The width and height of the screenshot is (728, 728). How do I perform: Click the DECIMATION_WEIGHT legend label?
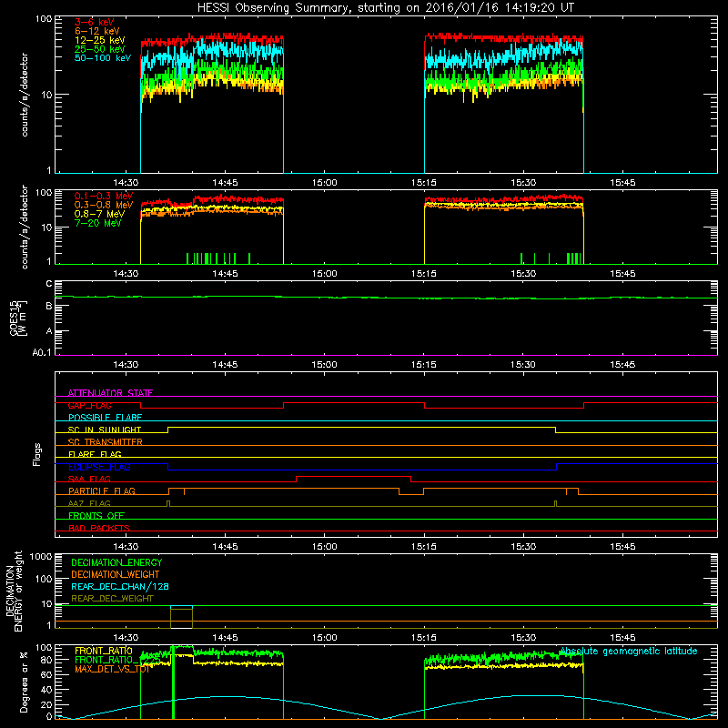pyautogui.click(x=116, y=574)
